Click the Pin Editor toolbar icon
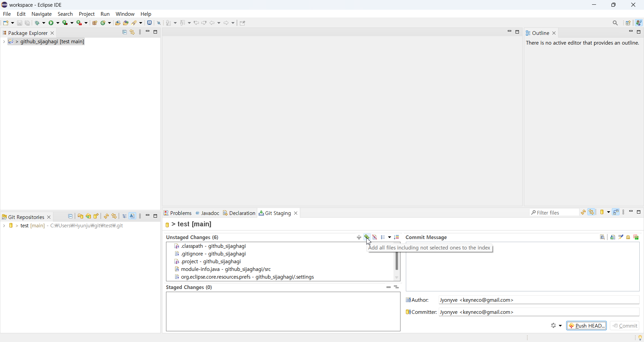644x342 pixels. pos(243,23)
